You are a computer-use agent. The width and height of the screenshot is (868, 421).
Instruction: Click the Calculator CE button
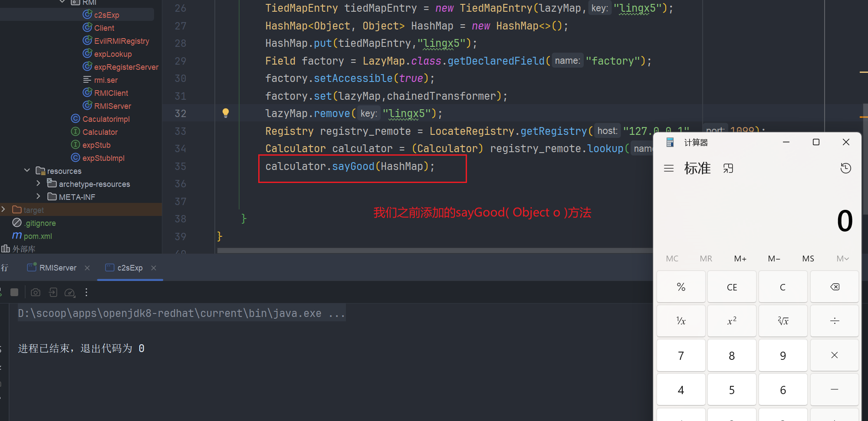tap(732, 287)
